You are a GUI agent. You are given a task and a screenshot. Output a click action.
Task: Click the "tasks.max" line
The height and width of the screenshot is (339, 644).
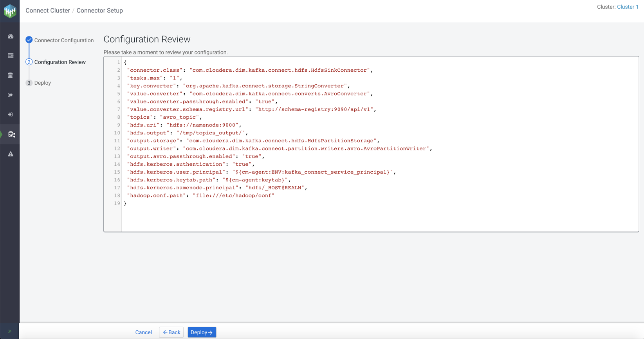(x=155, y=78)
